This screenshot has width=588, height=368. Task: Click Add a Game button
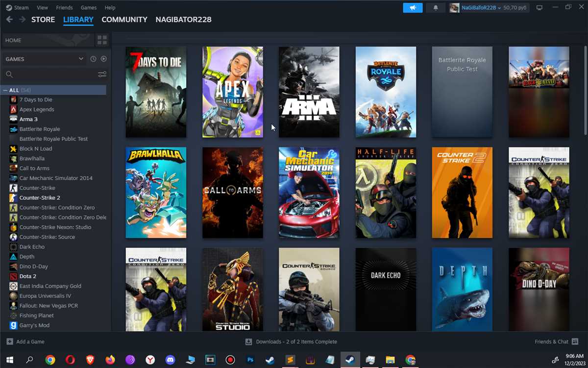pyautogui.click(x=25, y=342)
